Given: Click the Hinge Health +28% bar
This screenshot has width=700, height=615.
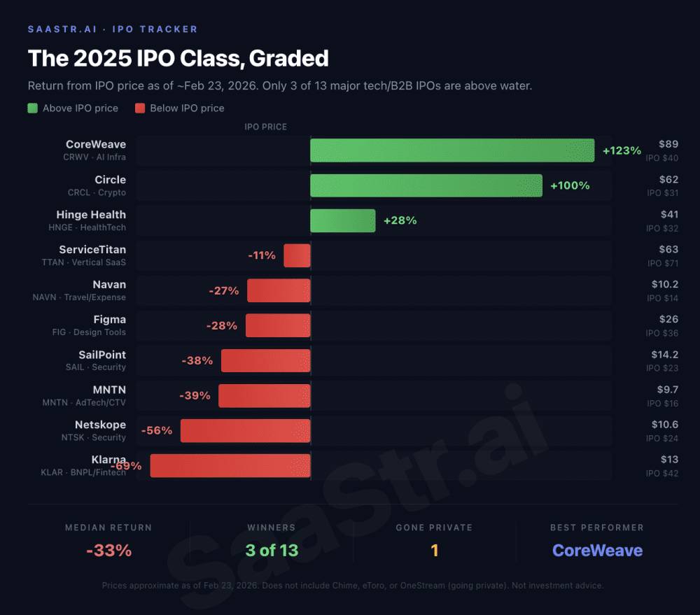Looking at the screenshot, I should click(x=343, y=220).
